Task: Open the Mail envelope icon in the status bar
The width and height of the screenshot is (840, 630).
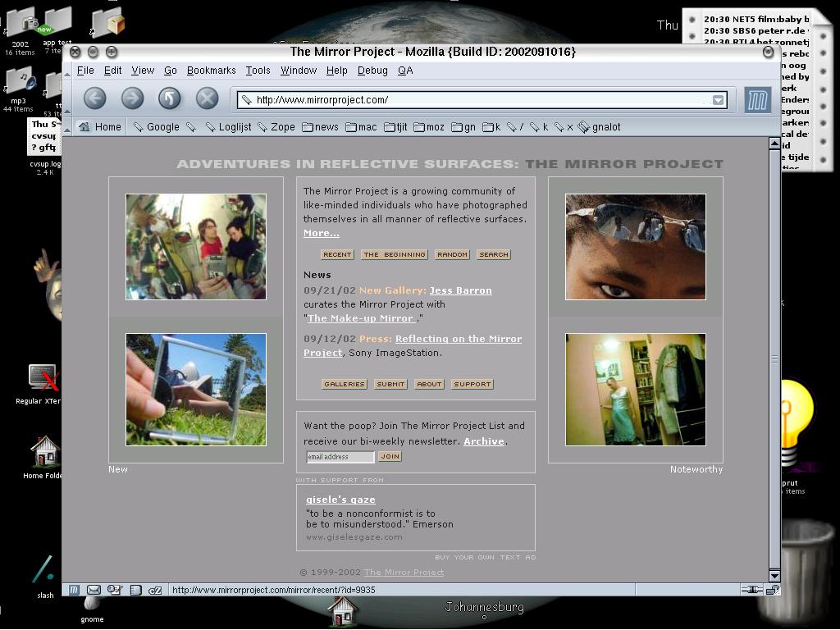Action: click(94, 590)
